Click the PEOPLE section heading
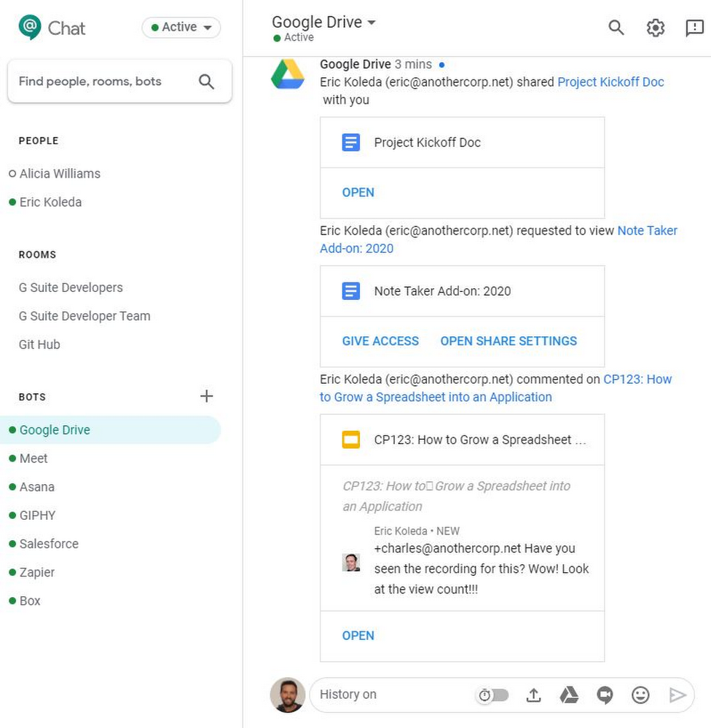 [x=39, y=141]
